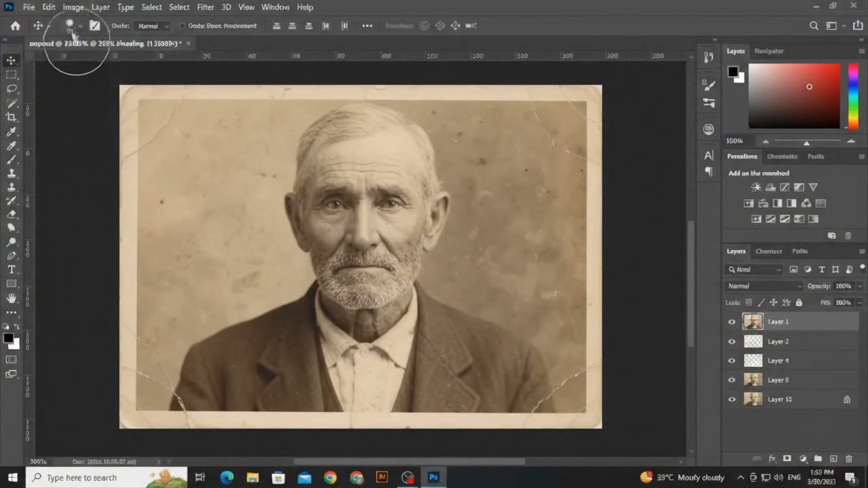
Task: Click the rainbow hue slider strip
Action: [852, 96]
